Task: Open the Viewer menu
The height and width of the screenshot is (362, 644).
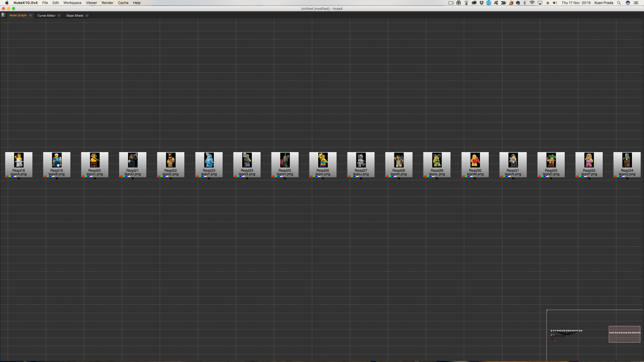Action: [91, 3]
